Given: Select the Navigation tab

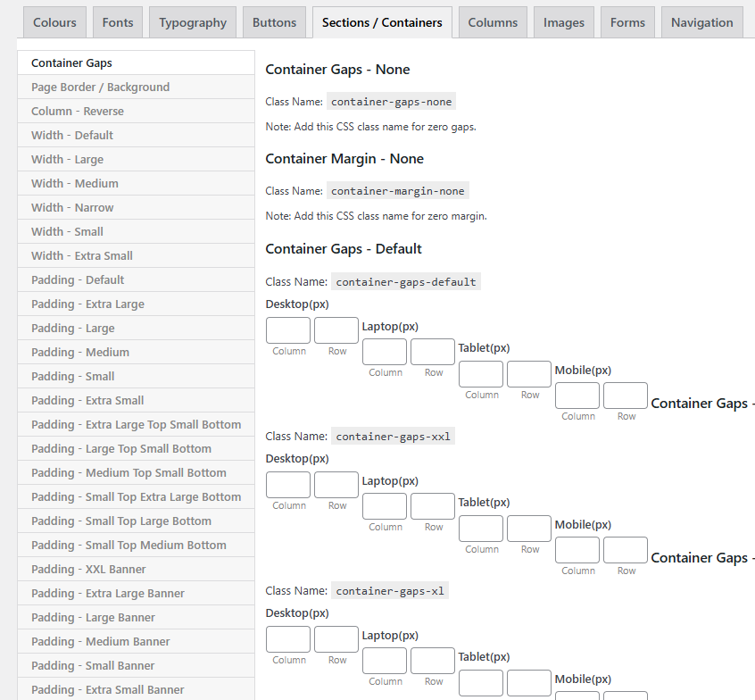Looking at the screenshot, I should coord(701,22).
